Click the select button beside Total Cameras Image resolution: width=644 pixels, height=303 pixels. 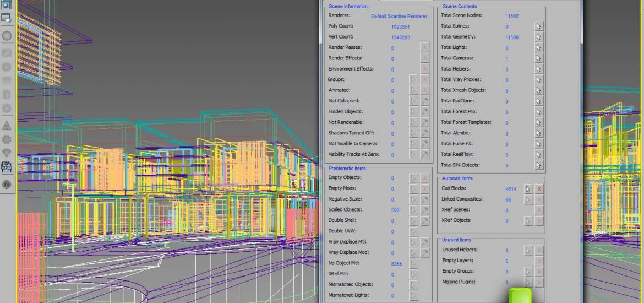click(x=538, y=58)
